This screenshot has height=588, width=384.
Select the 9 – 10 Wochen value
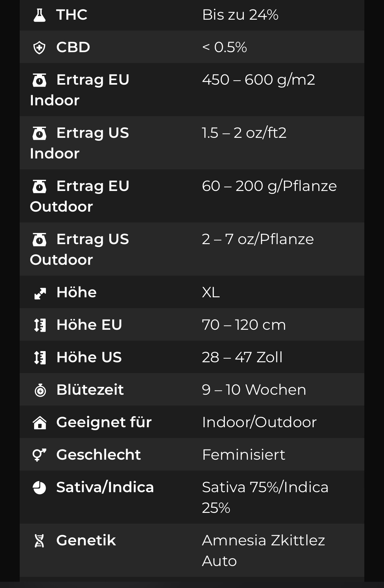[x=254, y=390]
